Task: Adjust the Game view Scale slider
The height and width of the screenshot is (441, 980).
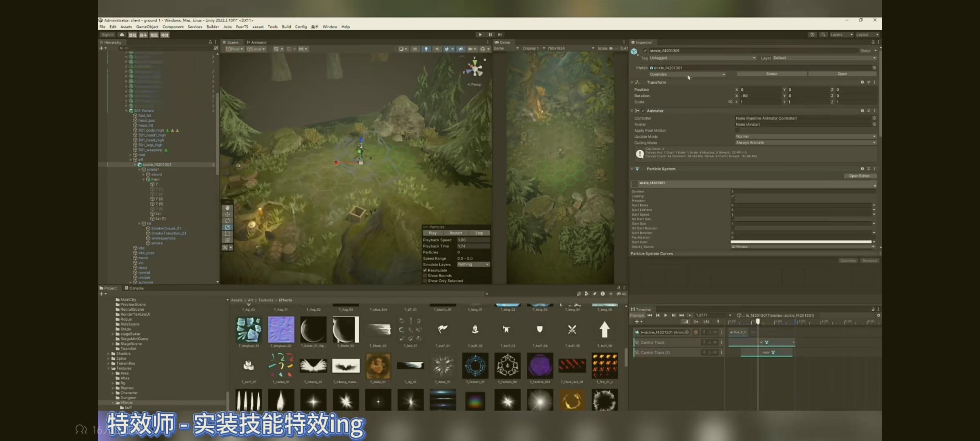Action: (x=614, y=49)
